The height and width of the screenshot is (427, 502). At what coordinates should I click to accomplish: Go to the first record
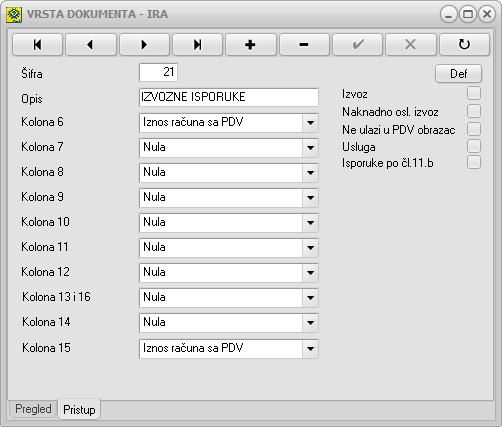pyautogui.click(x=37, y=44)
